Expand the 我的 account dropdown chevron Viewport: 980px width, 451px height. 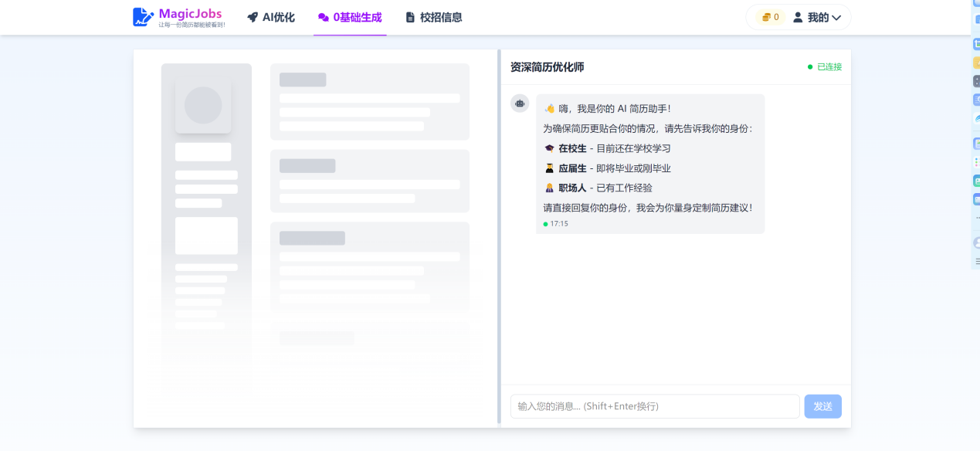[x=836, y=18]
